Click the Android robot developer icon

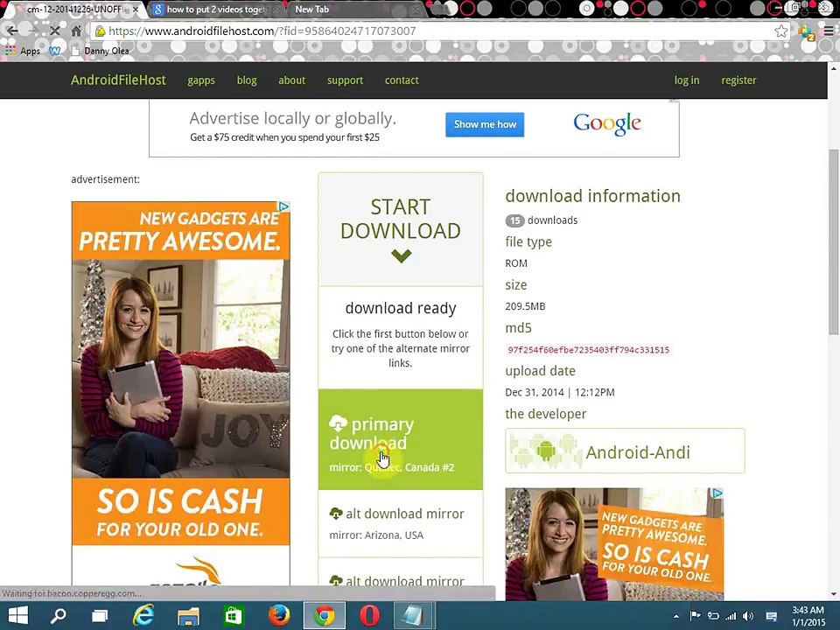(x=546, y=451)
